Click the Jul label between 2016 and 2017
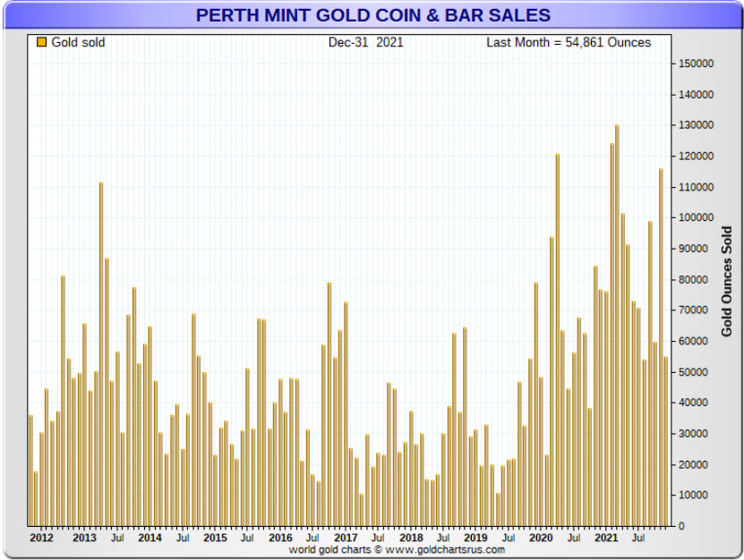The height and width of the screenshot is (560, 744). tap(312, 538)
